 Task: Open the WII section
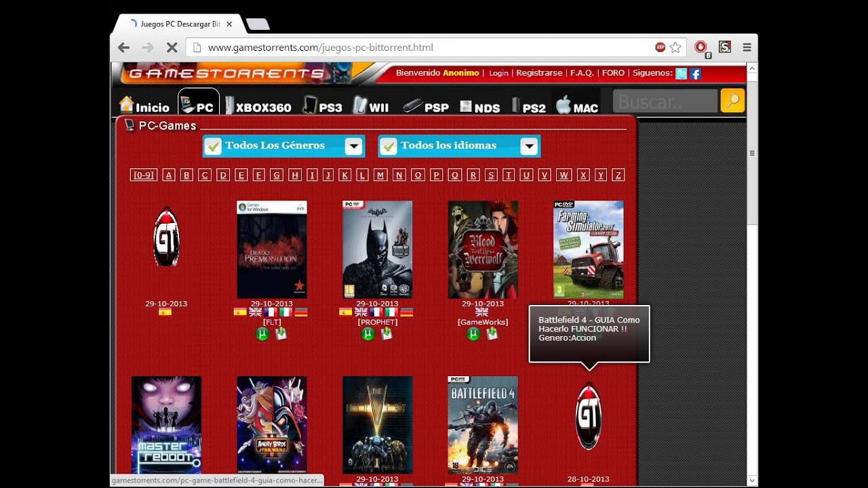click(x=371, y=106)
